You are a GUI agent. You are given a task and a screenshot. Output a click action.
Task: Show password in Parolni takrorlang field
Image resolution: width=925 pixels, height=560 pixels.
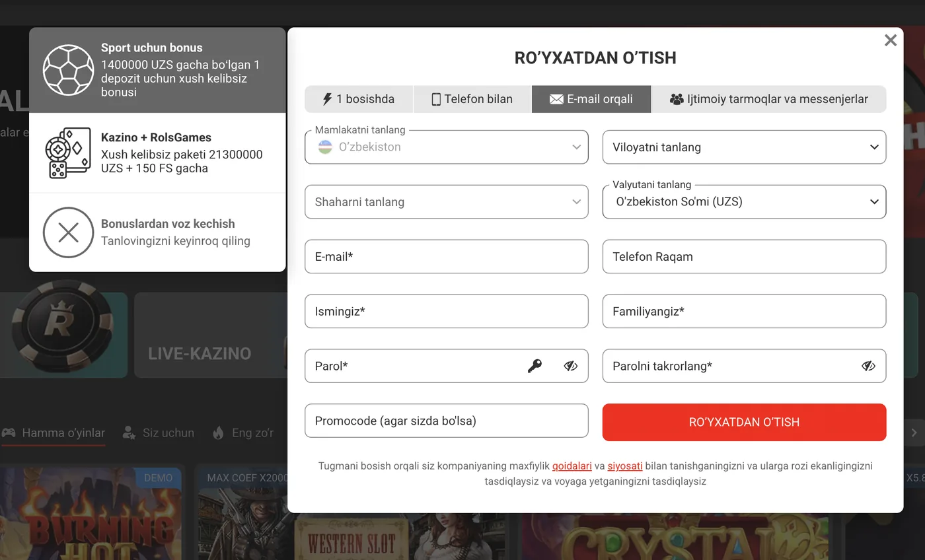[868, 366]
